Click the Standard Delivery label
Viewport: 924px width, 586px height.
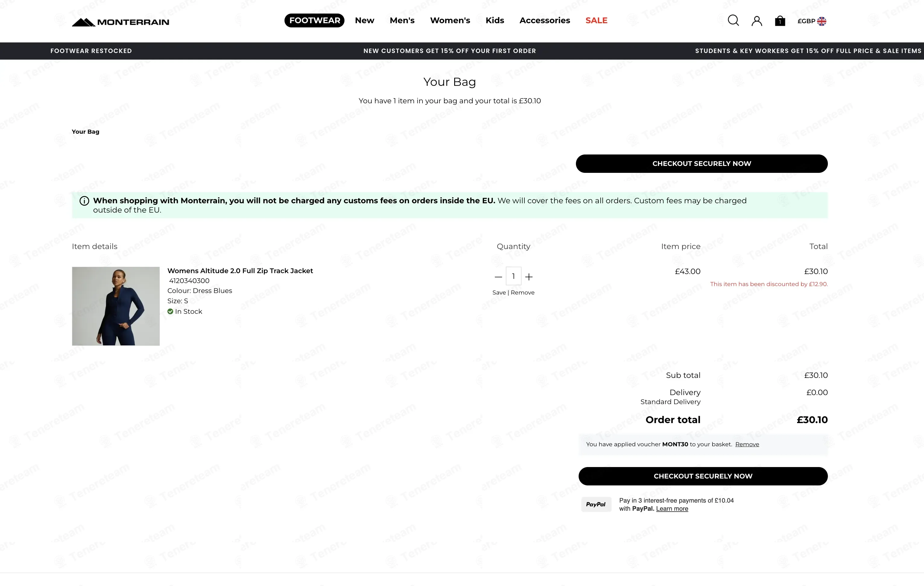tap(670, 402)
